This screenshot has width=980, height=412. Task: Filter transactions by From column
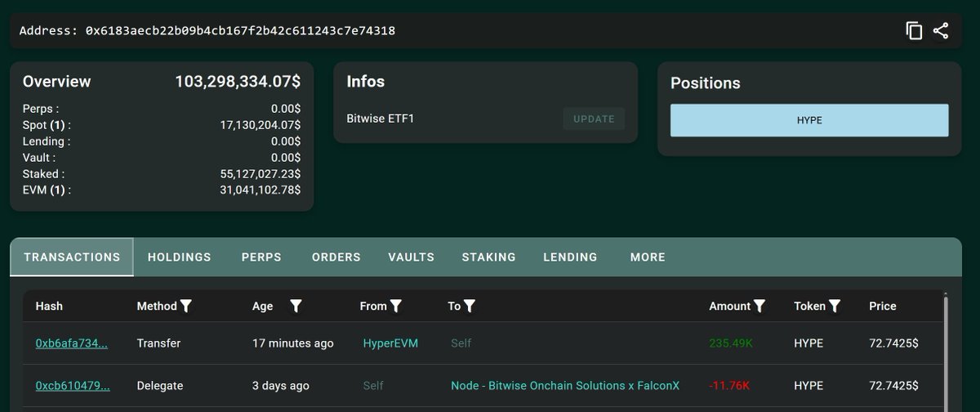tap(396, 306)
